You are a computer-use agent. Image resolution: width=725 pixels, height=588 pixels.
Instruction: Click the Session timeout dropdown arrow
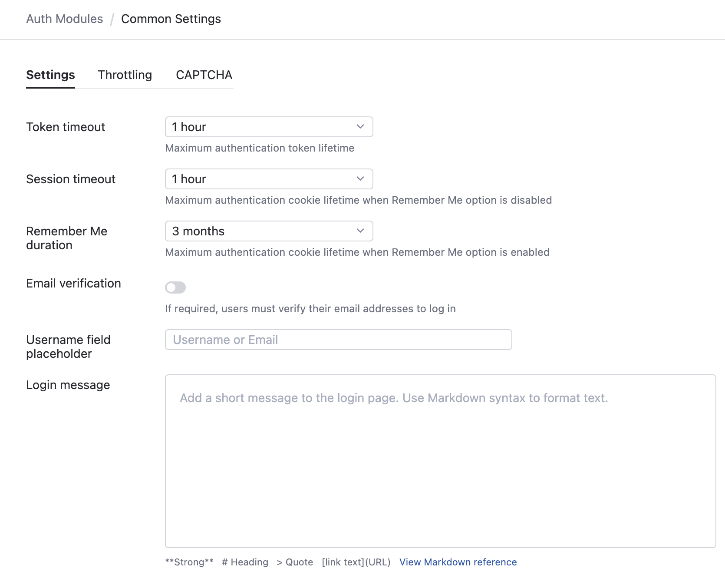pyautogui.click(x=359, y=179)
